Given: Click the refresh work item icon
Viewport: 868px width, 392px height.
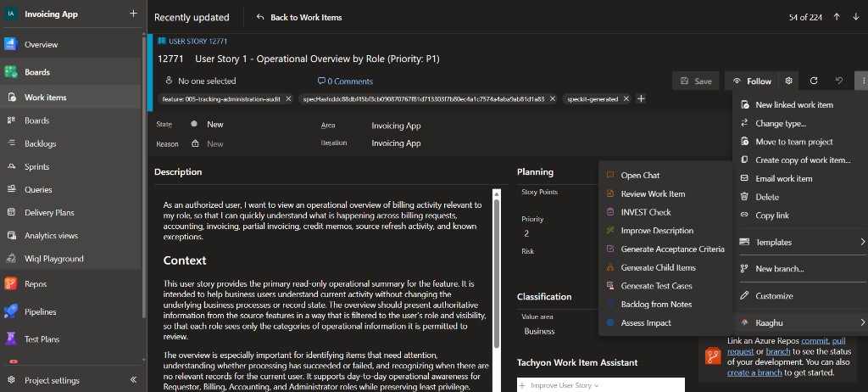Looking at the screenshot, I should coord(813,81).
